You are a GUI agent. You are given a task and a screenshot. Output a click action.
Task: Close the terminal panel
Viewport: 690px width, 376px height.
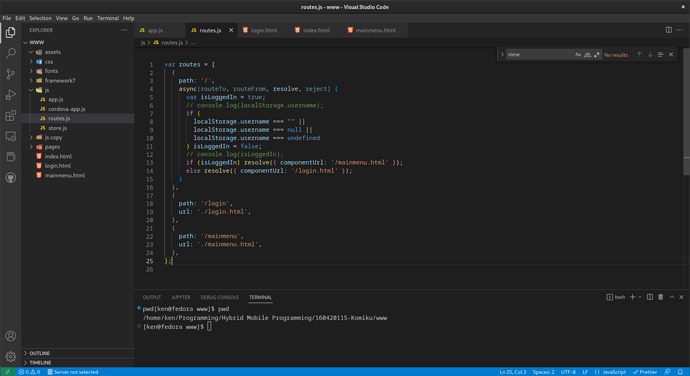tap(681, 297)
